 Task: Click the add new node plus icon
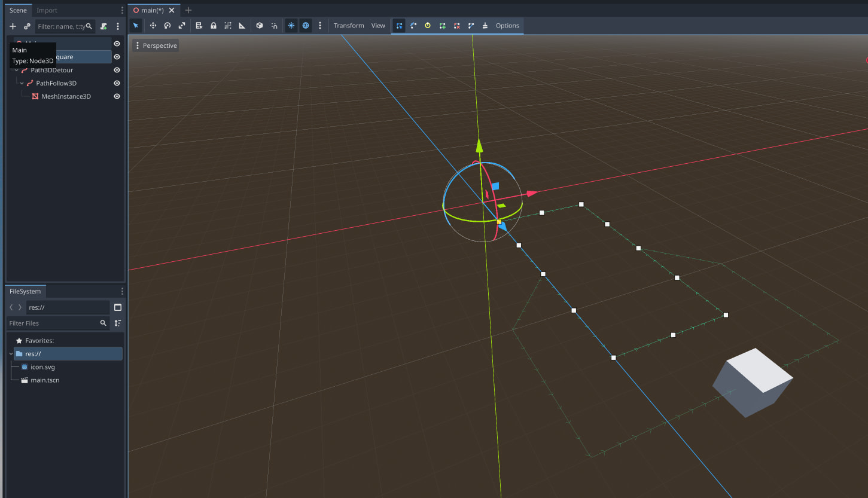[13, 26]
